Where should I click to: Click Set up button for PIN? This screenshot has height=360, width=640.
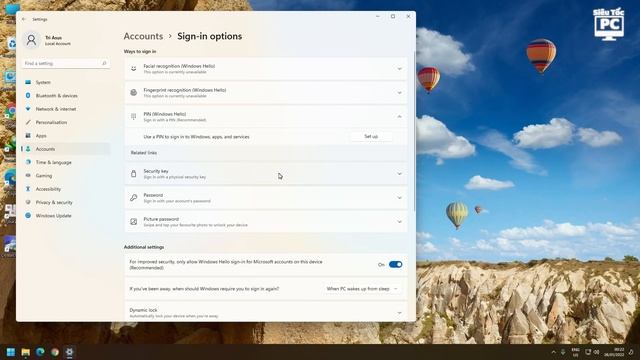coord(371,137)
